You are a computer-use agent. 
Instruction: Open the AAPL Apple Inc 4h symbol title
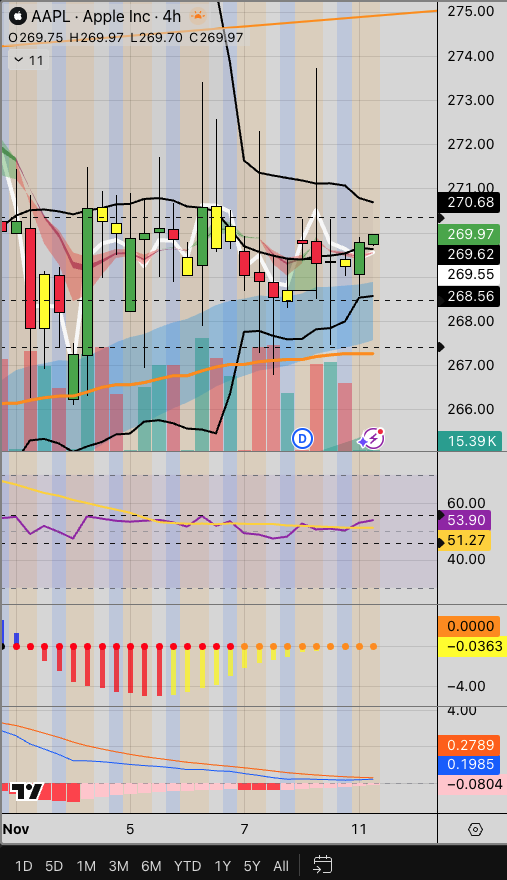point(106,16)
